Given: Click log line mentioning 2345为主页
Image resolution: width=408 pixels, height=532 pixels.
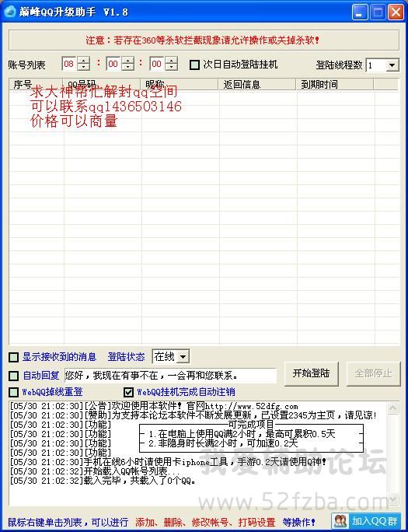Looking at the screenshot, I should 194,415.
